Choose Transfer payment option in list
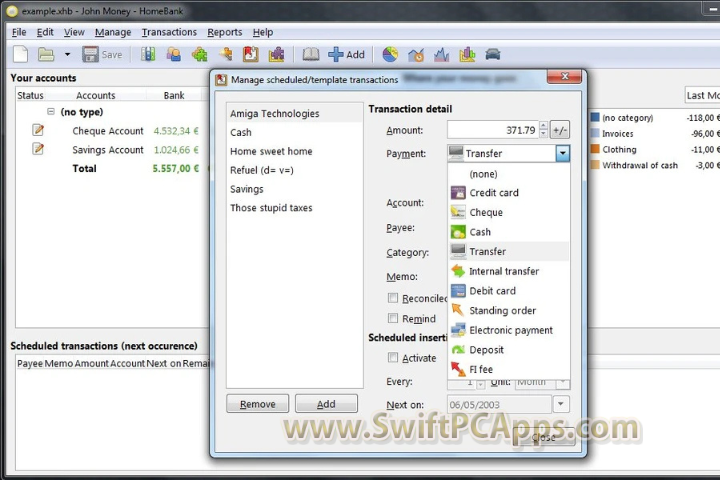This screenshot has width=720, height=480. [x=509, y=251]
